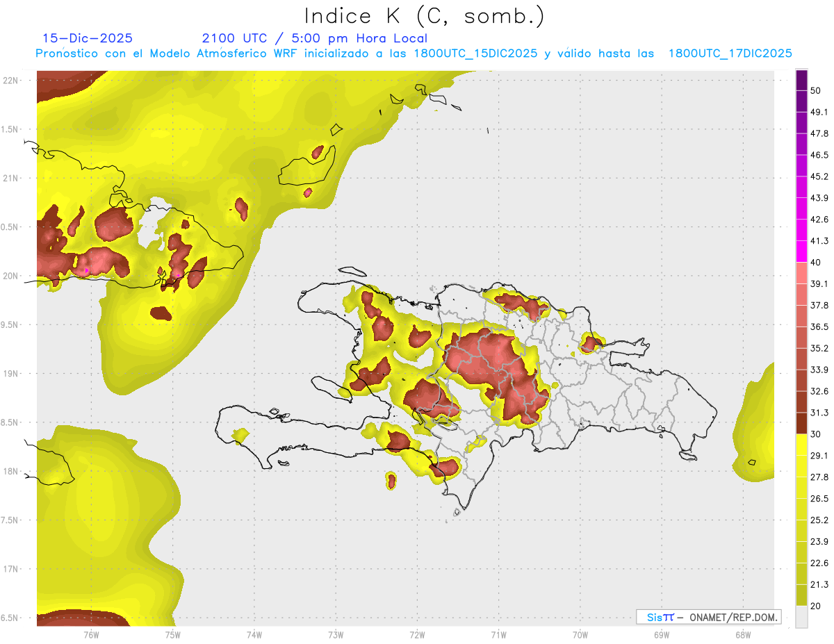The height and width of the screenshot is (644, 834).
Task: Pick the salmon swatch between 39.1 and 40
Action: point(802,273)
